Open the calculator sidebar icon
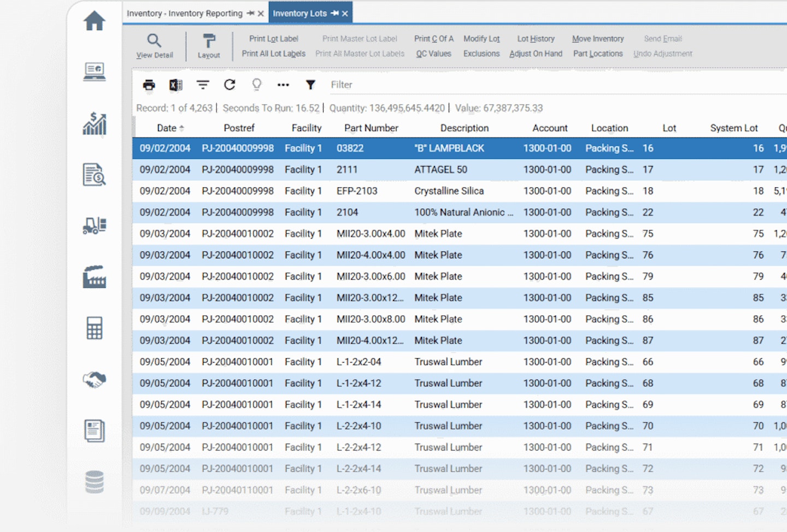 click(94, 328)
